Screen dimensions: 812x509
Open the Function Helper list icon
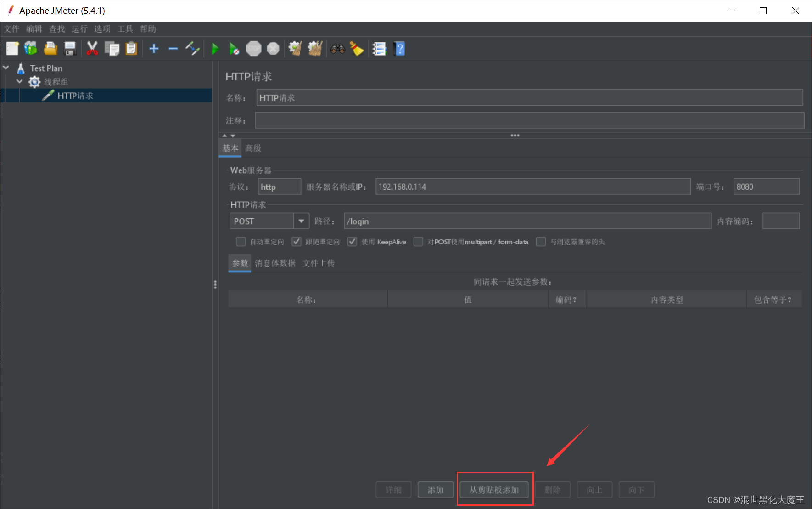point(380,48)
